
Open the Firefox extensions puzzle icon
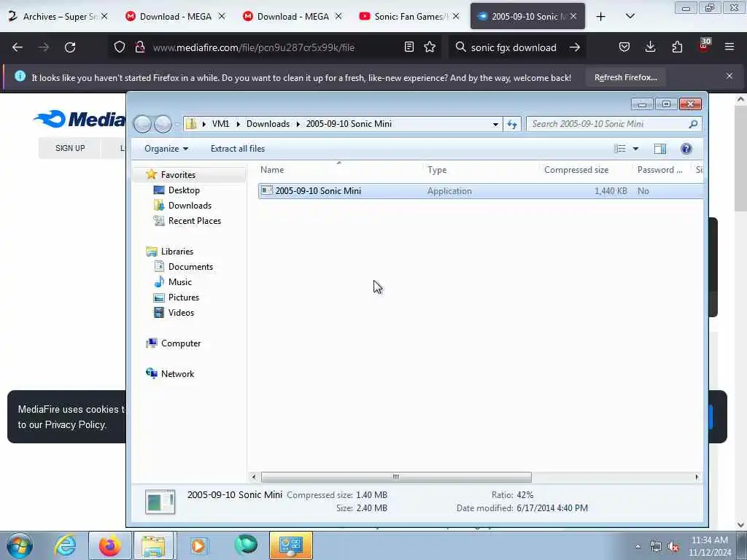tap(677, 47)
